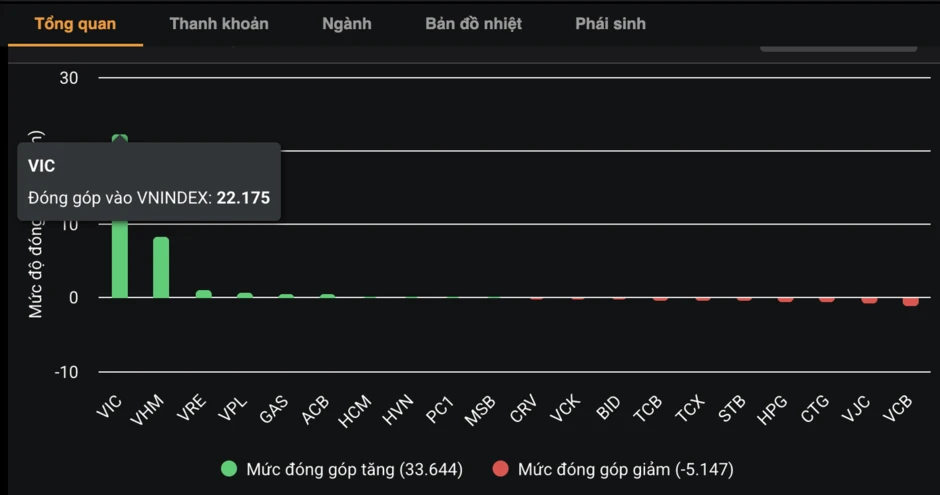This screenshot has width=940, height=495.
Task: Select the Bản đồ nhiệt tab
Action: (473, 24)
